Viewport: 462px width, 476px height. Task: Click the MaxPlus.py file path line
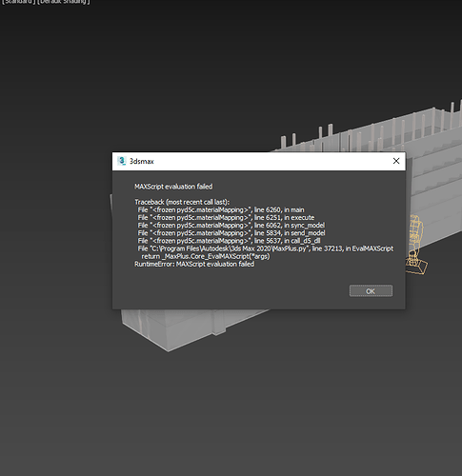point(266,248)
